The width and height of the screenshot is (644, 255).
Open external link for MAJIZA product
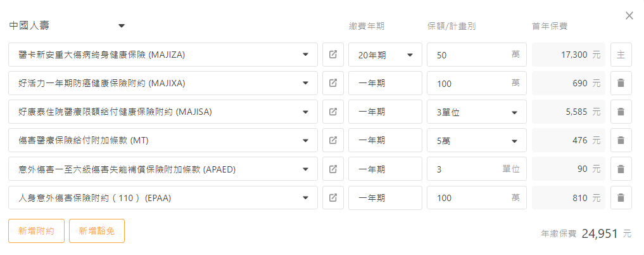pos(332,55)
